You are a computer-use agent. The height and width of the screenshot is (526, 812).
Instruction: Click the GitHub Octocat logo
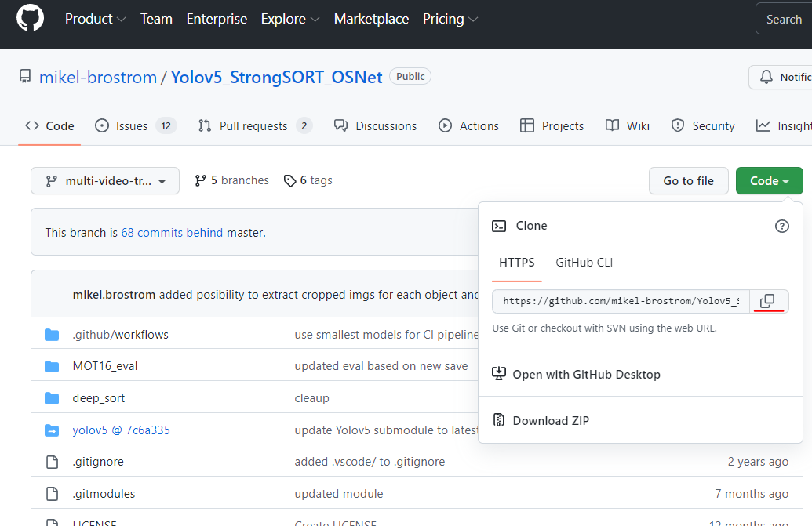click(30, 18)
